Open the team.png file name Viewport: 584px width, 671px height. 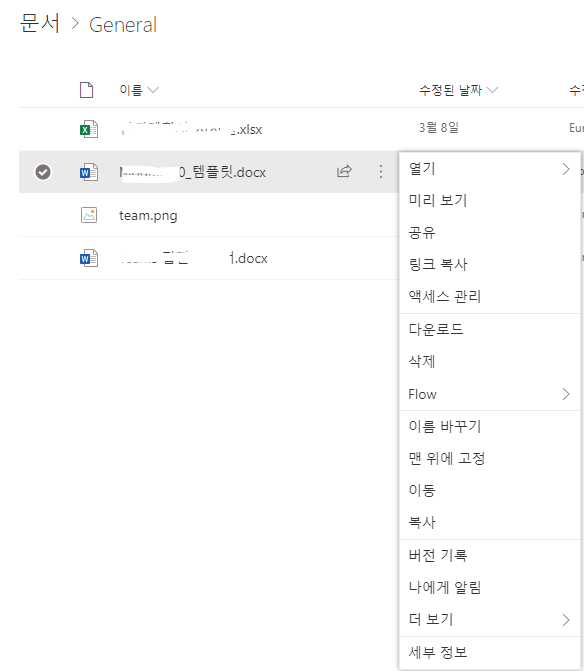click(x=148, y=215)
